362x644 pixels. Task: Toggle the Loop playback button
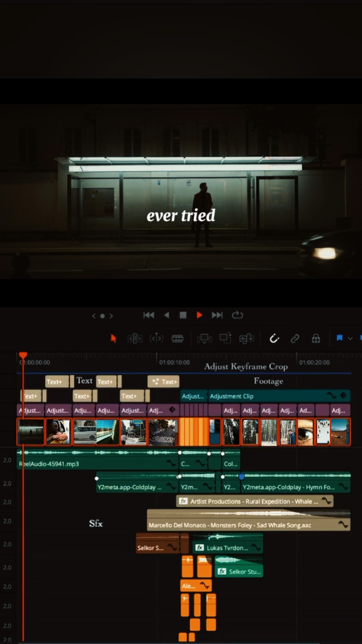tap(237, 315)
